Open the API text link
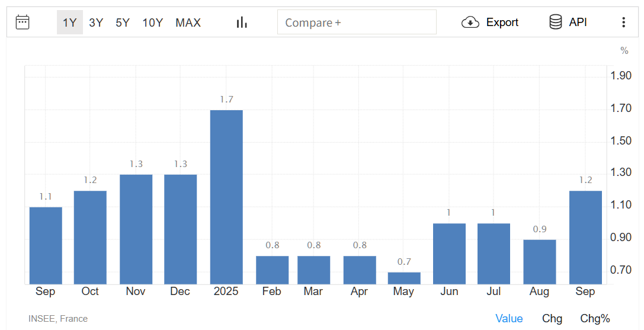 [x=578, y=23]
